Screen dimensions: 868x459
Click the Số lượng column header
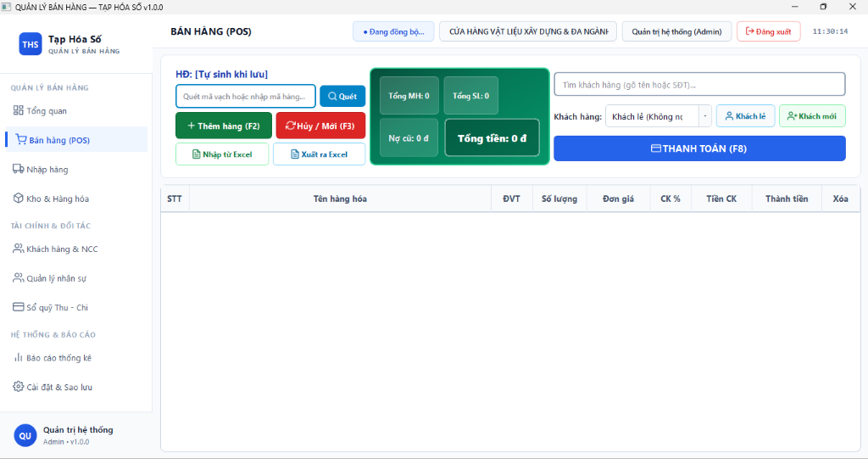[x=559, y=199]
